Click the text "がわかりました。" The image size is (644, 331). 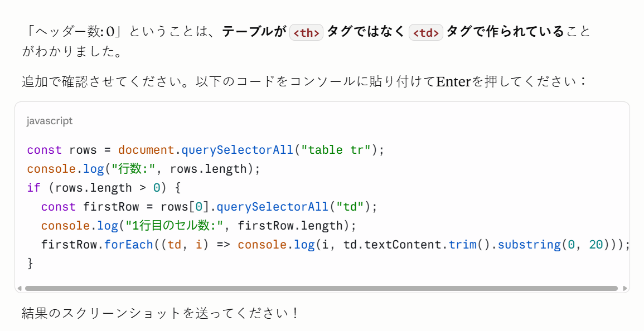(72, 51)
